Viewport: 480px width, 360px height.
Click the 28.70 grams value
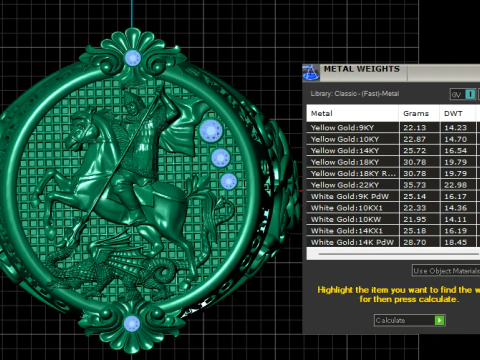point(415,242)
